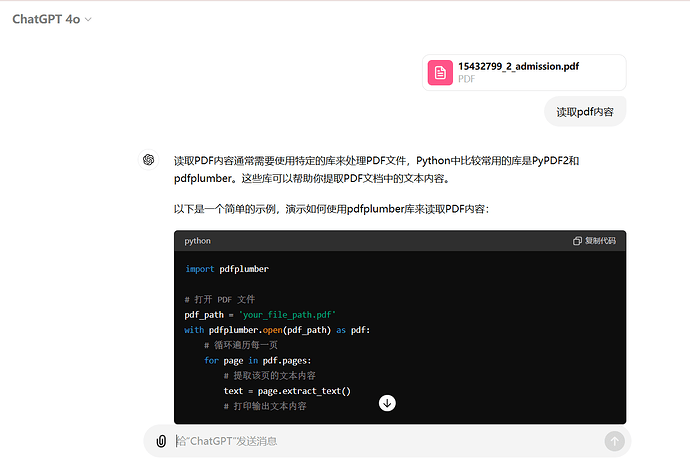Click the ChatGPT logo avatar icon

(149, 159)
